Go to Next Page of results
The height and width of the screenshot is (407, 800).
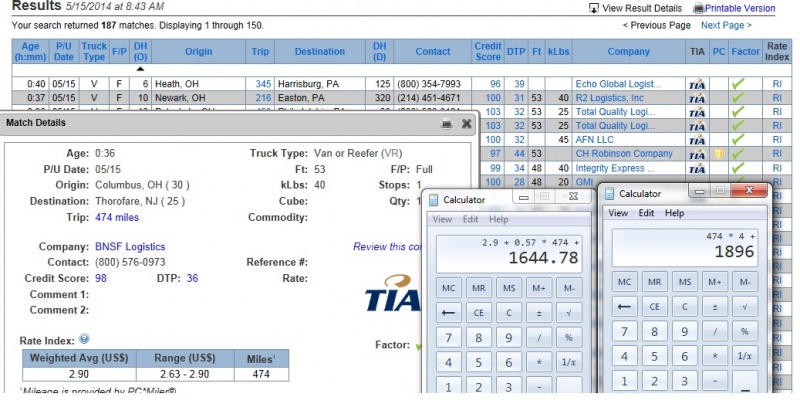tap(726, 25)
